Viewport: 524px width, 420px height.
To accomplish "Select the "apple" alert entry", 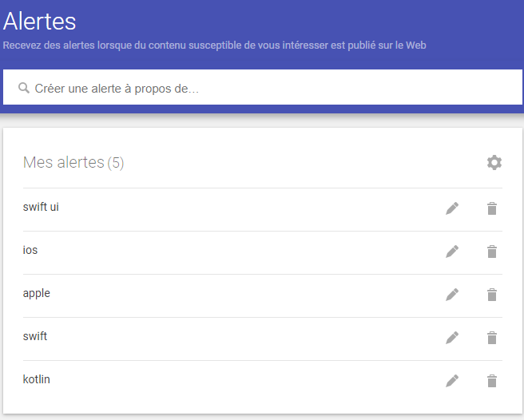I will [37, 294].
